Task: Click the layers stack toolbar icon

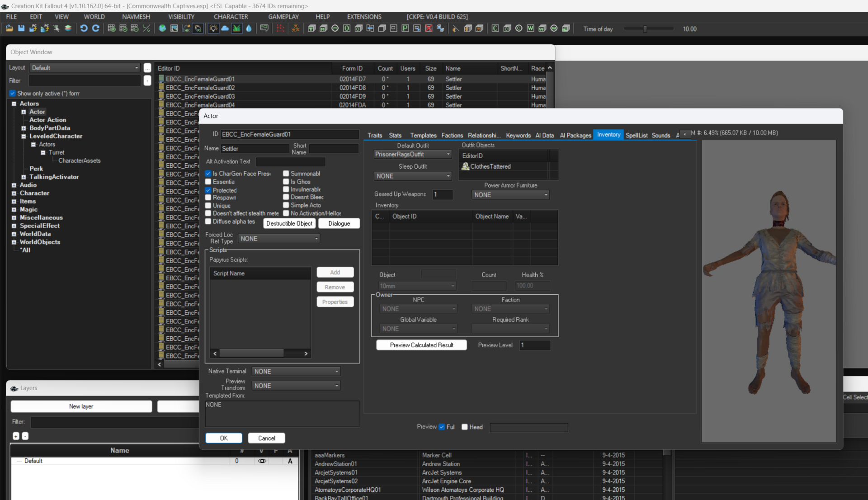Action: [68, 28]
